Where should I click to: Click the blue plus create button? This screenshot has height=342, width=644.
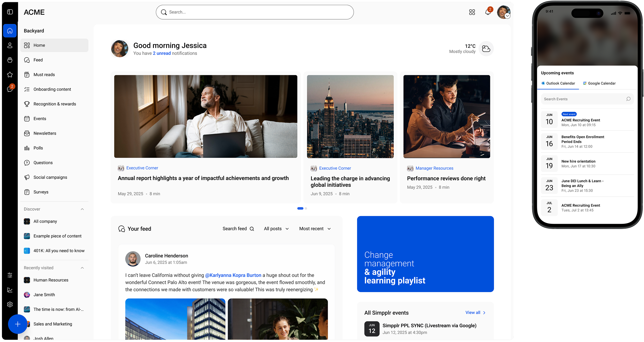point(18,324)
